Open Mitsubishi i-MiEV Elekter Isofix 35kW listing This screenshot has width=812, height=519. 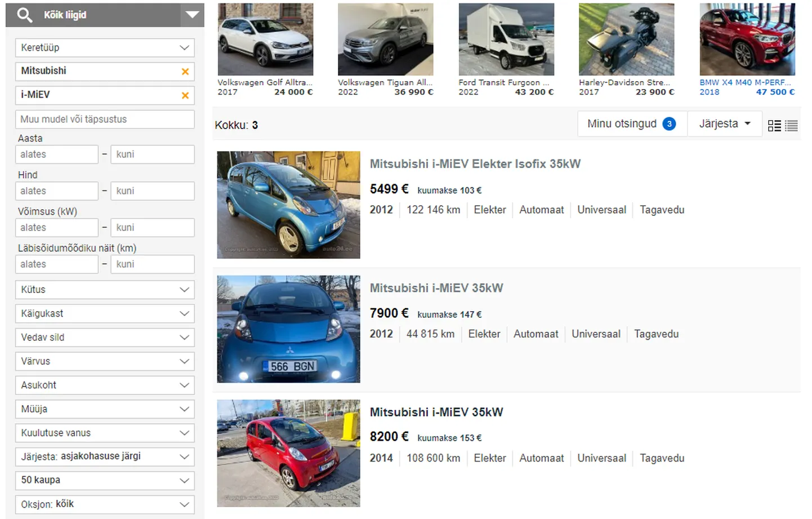click(x=475, y=164)
